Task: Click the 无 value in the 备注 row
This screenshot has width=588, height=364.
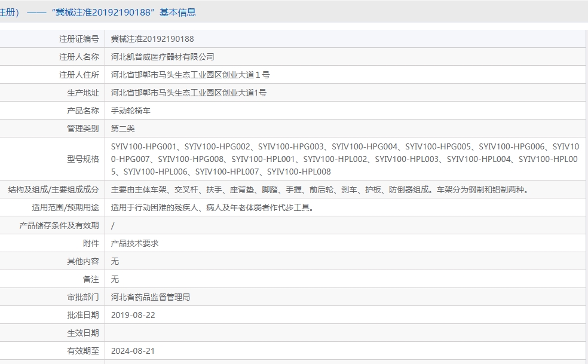Action: 115,280
